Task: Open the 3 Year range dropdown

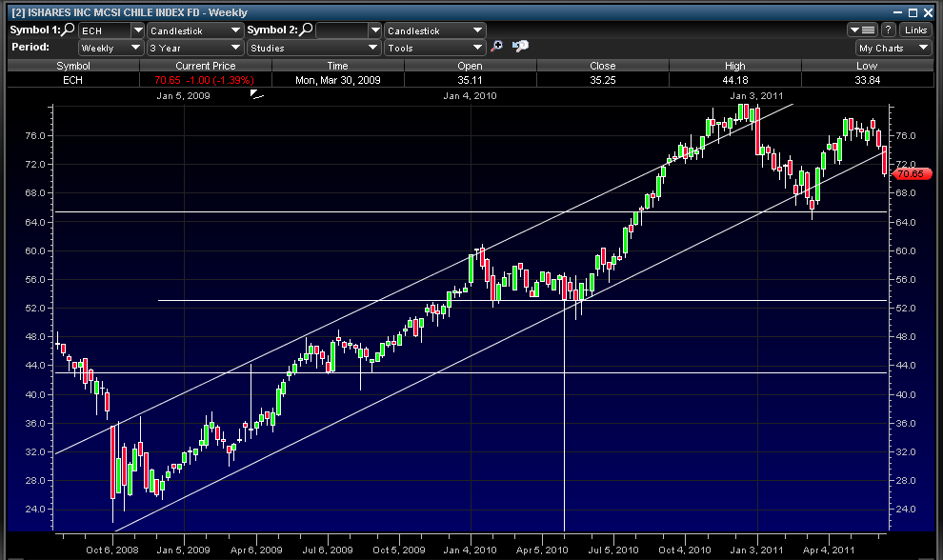Action: (195, 48)
